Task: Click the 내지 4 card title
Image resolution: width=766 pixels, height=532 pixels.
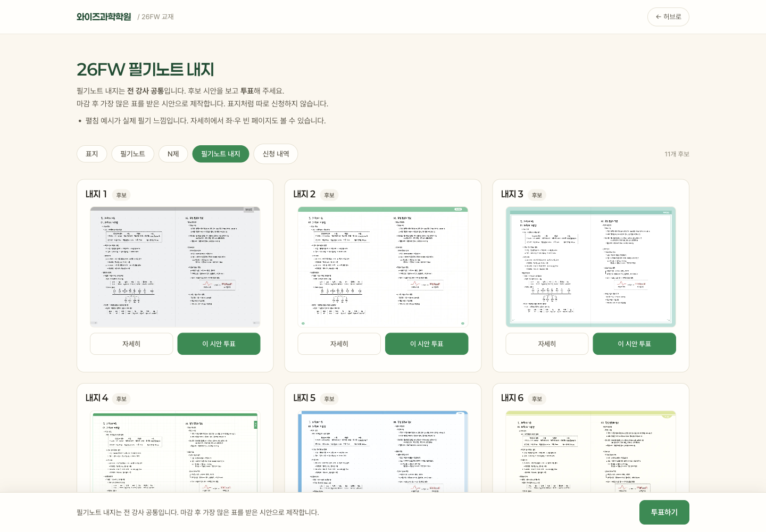Action: 97,398
